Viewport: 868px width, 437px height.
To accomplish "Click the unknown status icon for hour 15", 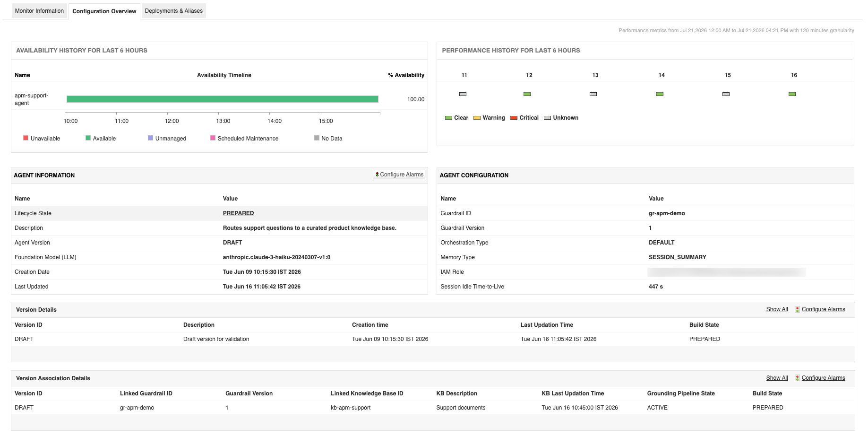I will [x=726, y=94].
